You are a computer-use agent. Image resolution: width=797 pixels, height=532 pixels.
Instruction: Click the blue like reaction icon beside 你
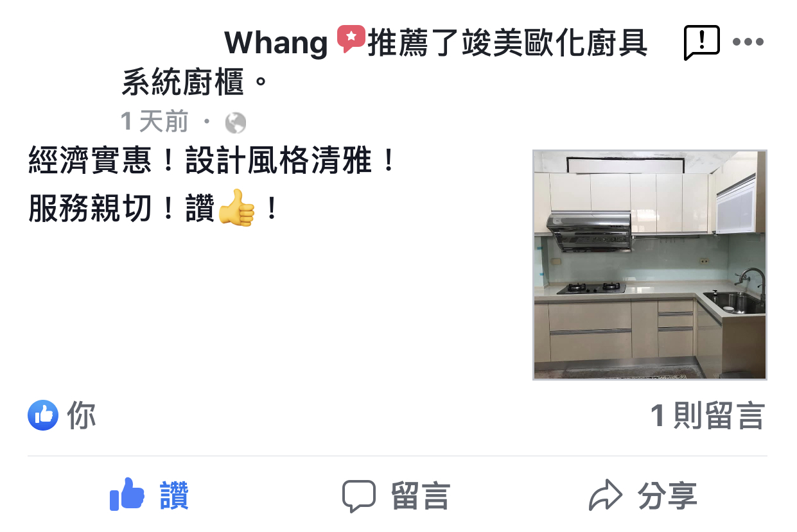tap(43, 415)
